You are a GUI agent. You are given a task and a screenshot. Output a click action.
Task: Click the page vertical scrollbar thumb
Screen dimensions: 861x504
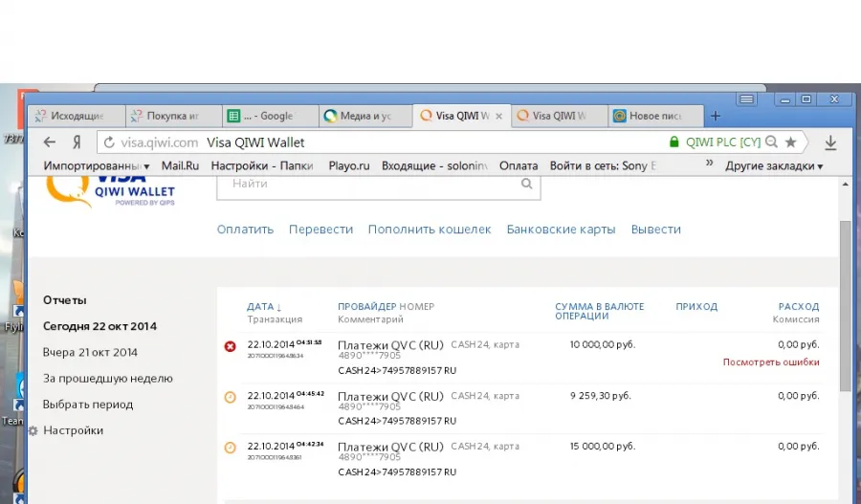(x=845, y=306)
